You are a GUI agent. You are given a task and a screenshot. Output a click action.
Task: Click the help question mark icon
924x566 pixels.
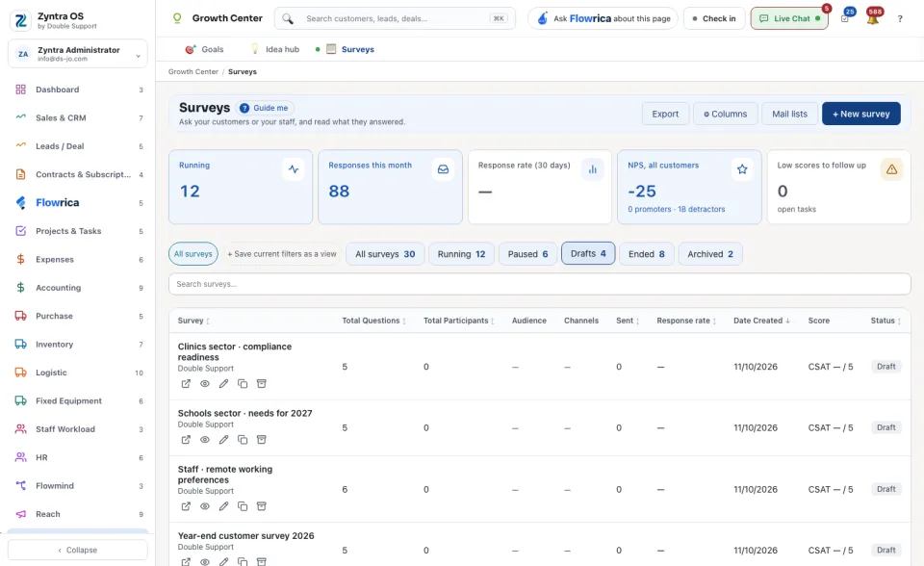click(x=900, y=19)
